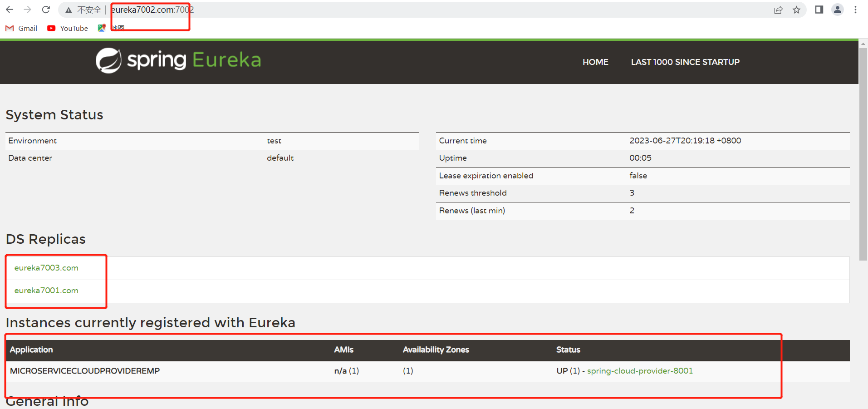Image resolution: width=868 pixels, height=409 pixels.
Task: Click the Uptime label
Action: click(453, 158)
